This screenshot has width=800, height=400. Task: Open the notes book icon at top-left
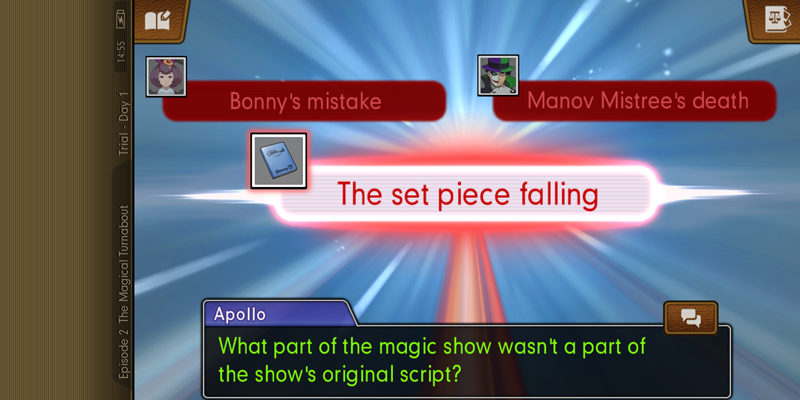coord(161,20)
